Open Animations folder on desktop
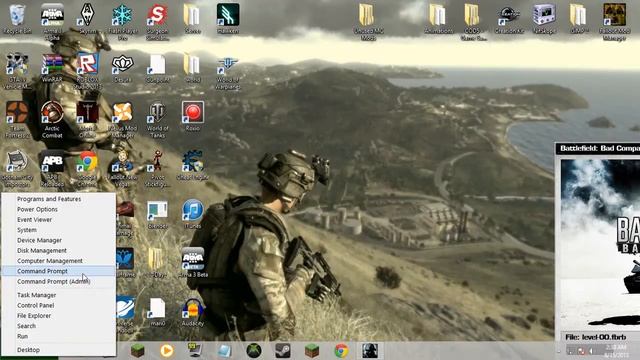Viewport: 640px width, 360px height. (x=438, y=19)
